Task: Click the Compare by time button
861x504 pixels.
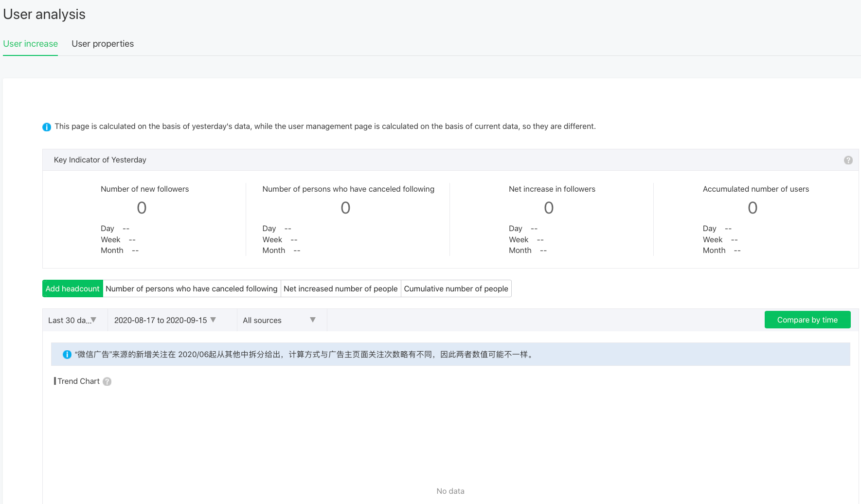Action: coord(807,320)
